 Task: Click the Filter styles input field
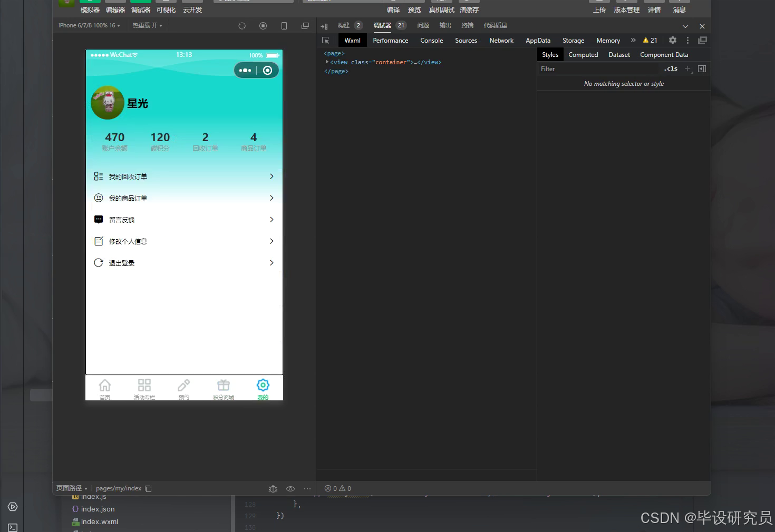[x=599, y=69]
